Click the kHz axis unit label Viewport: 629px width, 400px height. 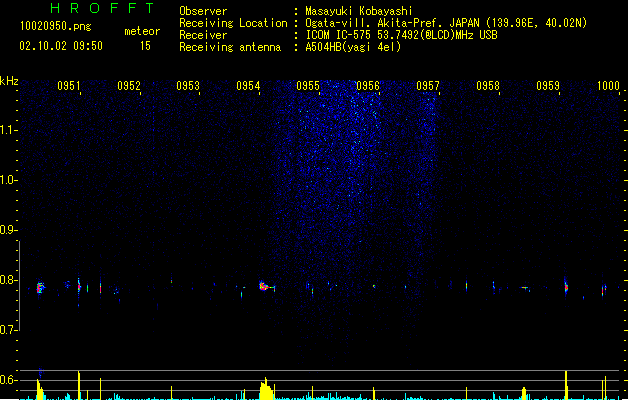click(9, 81)
